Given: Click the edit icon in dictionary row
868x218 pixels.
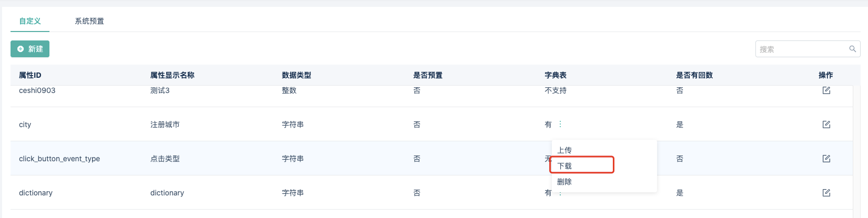Looking at the screenshot, I should pyautogui.click(x=826, y=193).
